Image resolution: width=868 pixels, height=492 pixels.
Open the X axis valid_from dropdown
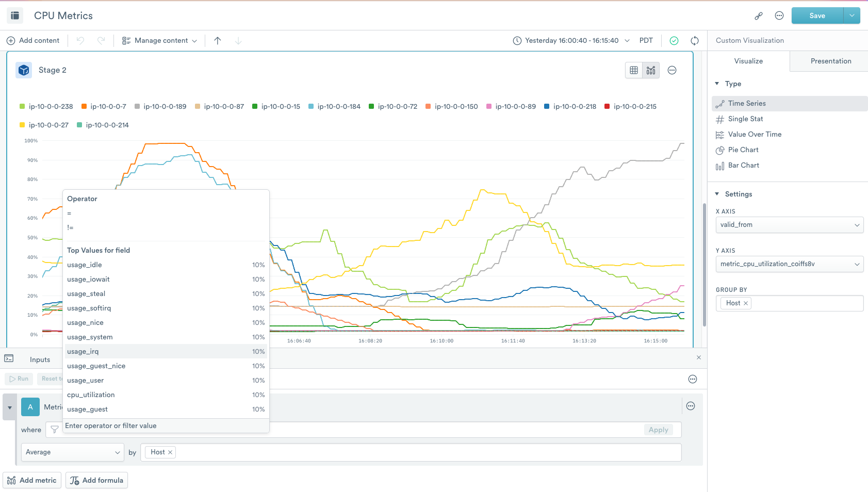pos(789,225)
